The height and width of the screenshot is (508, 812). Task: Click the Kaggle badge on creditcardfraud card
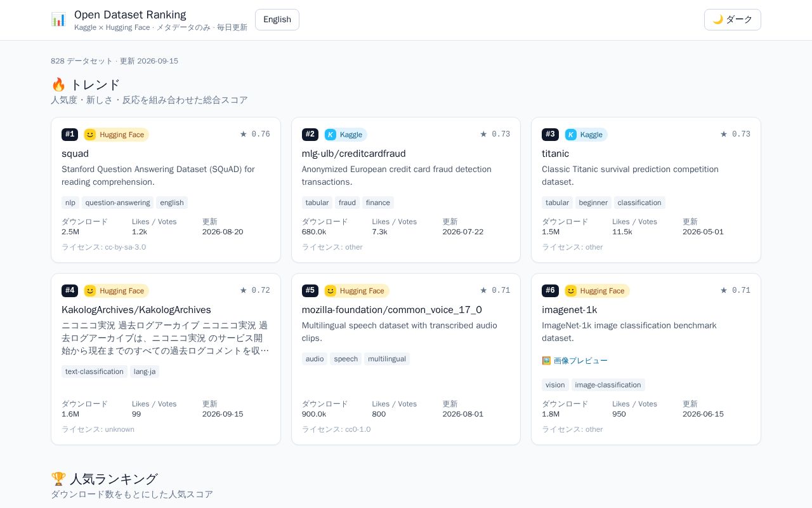(x=346, y=135)
